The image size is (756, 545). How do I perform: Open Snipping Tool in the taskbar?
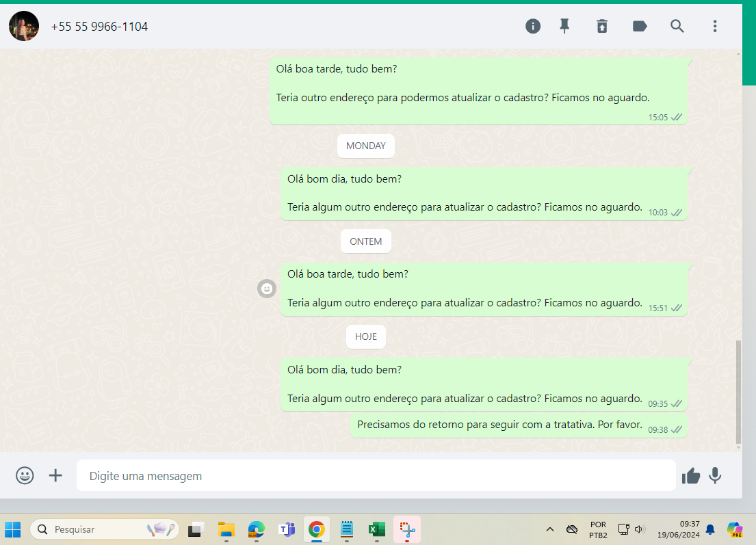coord(407,529)
